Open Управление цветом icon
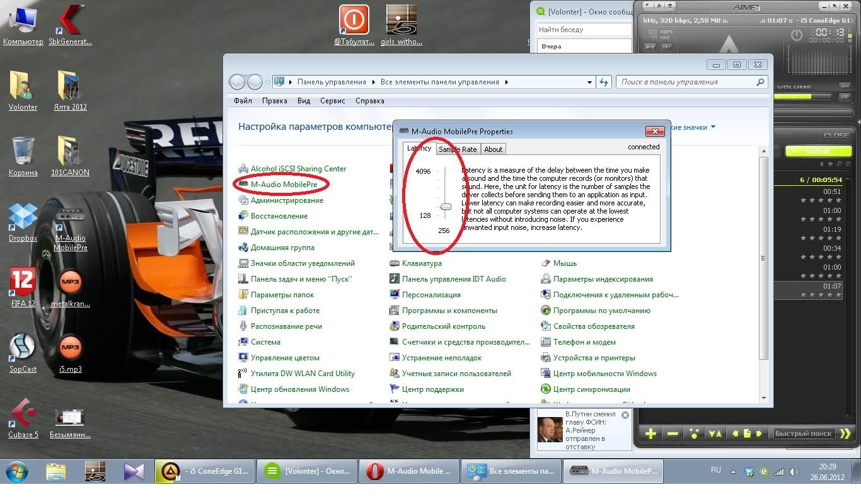The image size is (861, 504). coord(243,358)
